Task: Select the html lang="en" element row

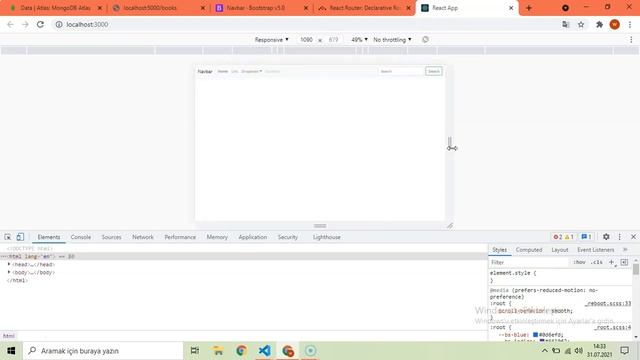Action: coord(244,256)
